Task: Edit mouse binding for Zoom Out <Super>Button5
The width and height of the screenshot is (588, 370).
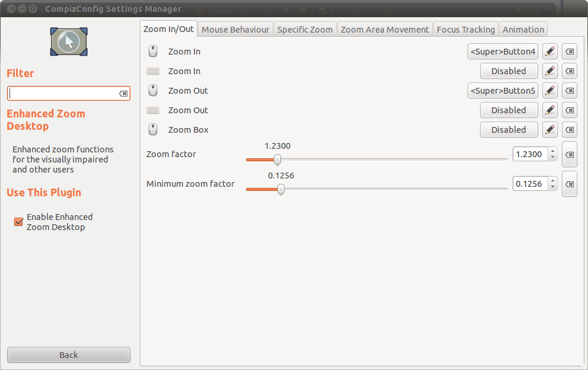Action: coord(549,91)
